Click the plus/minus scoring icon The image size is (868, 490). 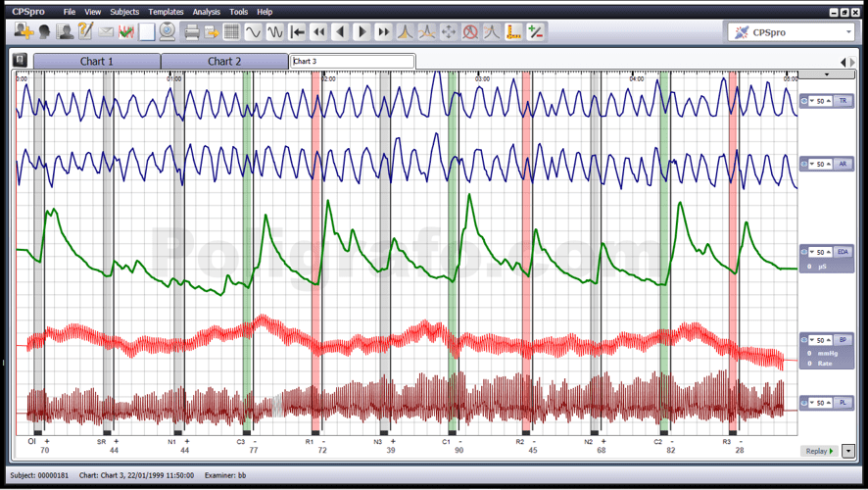pyautogui.click(x=535, y=32)
